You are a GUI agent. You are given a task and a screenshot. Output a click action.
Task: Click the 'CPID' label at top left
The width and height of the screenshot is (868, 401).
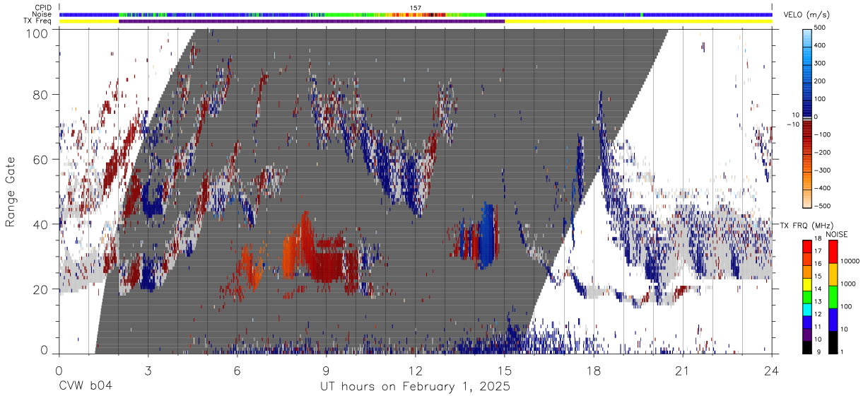point(42,8)
